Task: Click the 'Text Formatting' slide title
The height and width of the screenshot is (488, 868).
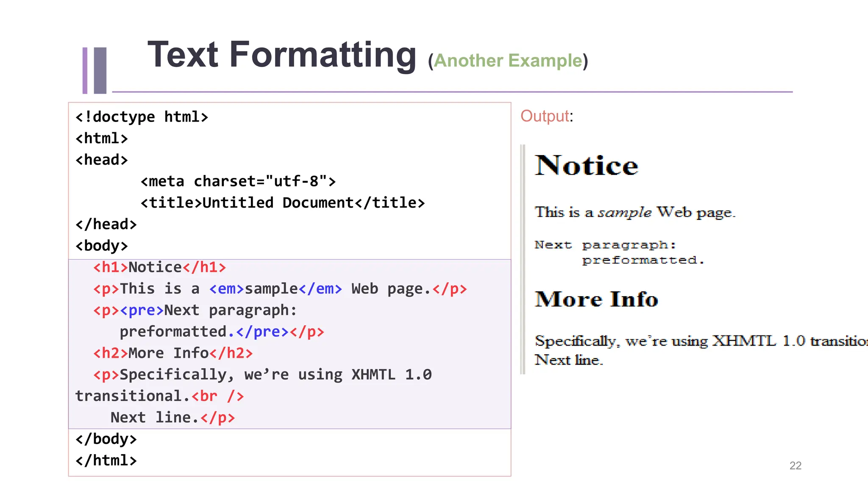Action: coord(281,55)
